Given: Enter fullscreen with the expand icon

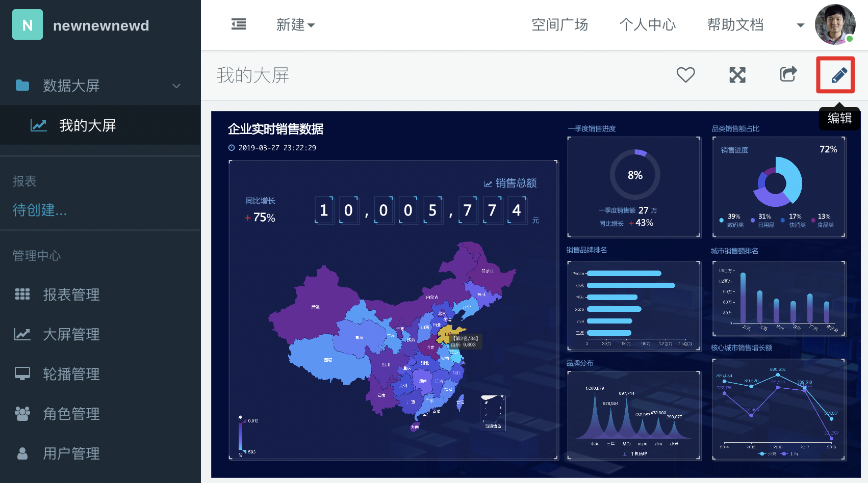Looking at the screenshot, I should point(737,75).
